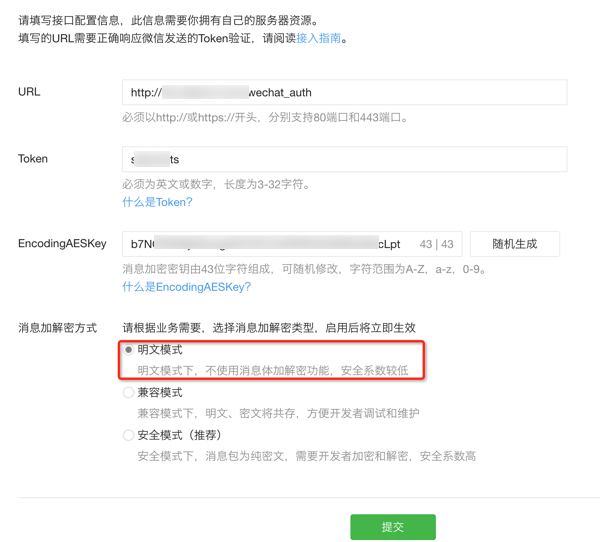Click the 随机生成 button
Screen dimensions: 600x542
point(515,244)
